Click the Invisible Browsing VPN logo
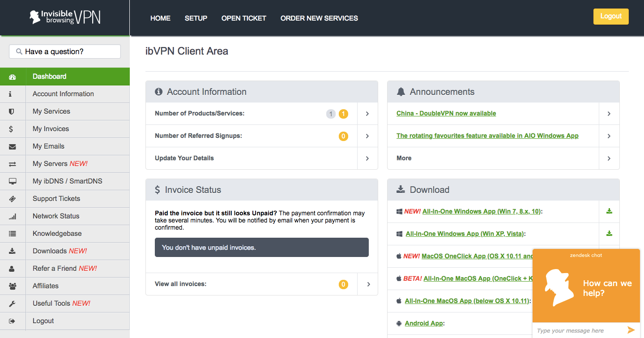The height and width of the screenshot is (338, 644). [65, 17]
